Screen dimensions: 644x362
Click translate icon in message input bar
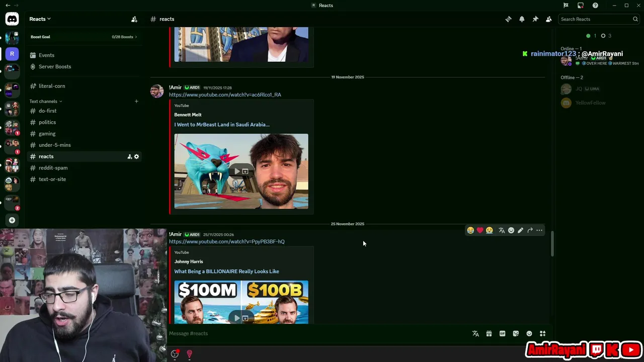click(475, 333)
